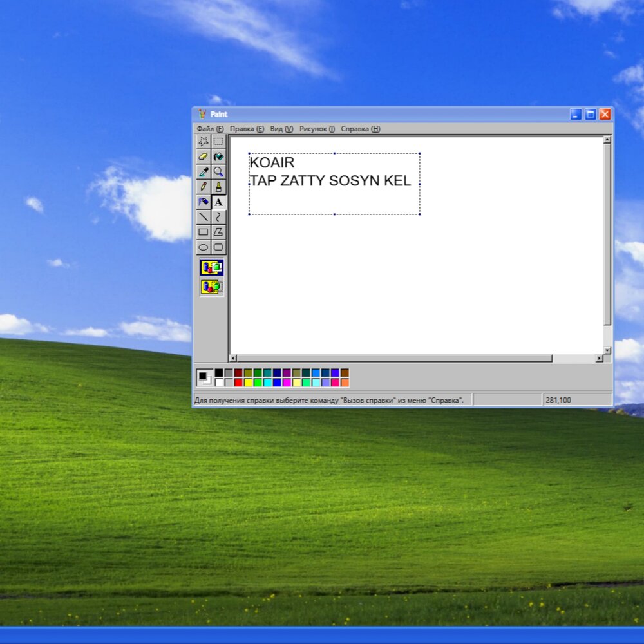This screenshot has height=644, width=644.
Task: Pick the bright red color swatch
Action: [238, 383]
